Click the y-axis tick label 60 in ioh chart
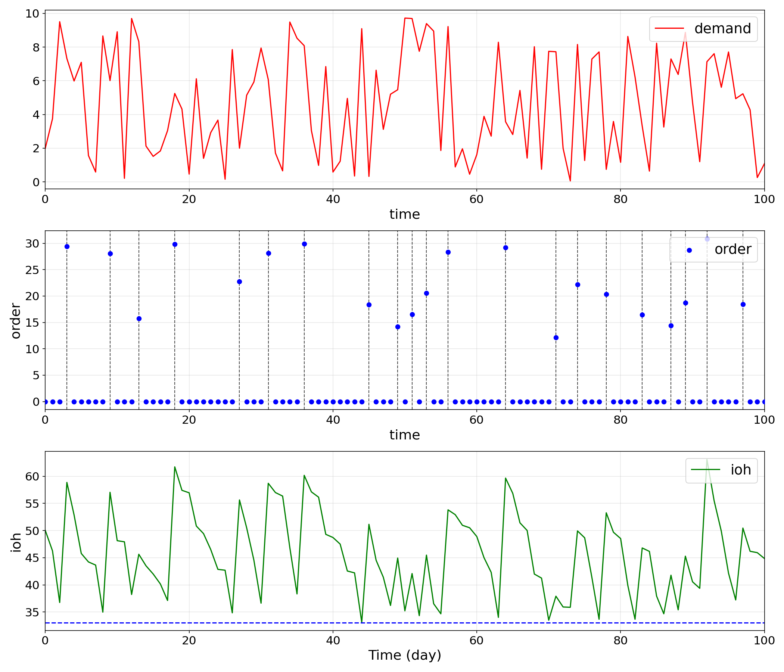 point(32,476)
